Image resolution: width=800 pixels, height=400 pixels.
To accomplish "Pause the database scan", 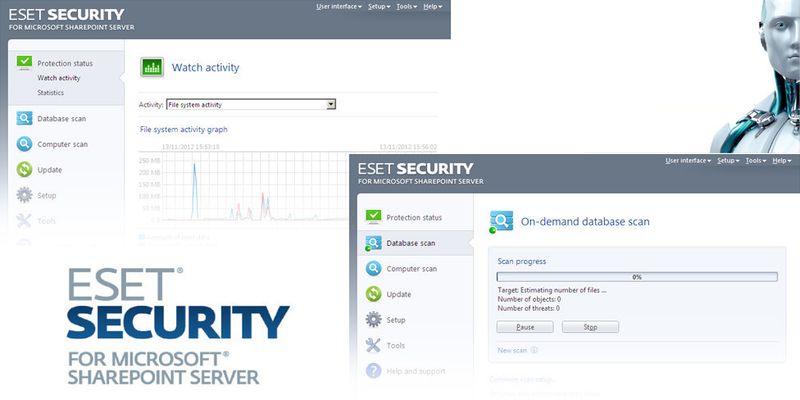I will [x=525, y=327].
